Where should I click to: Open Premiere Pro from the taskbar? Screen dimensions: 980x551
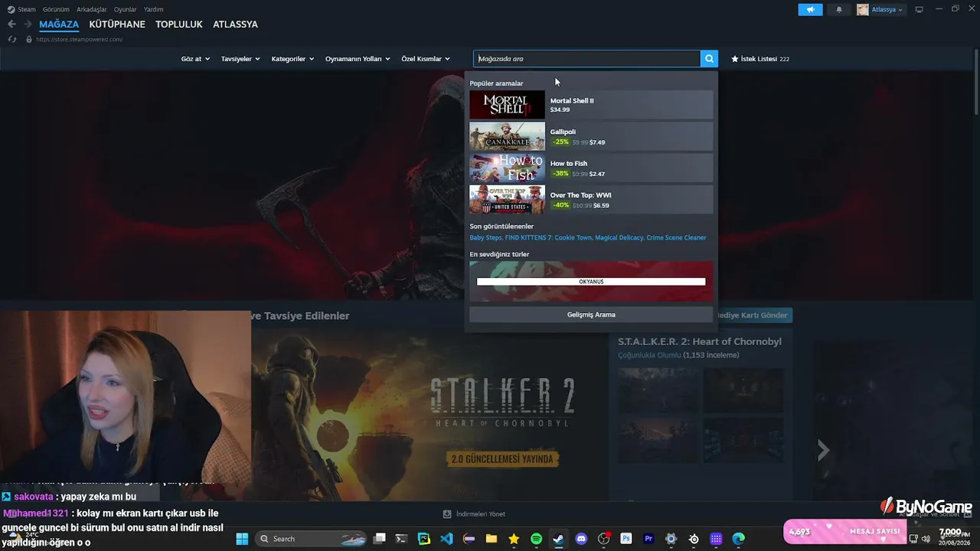[x=648, y=539]
